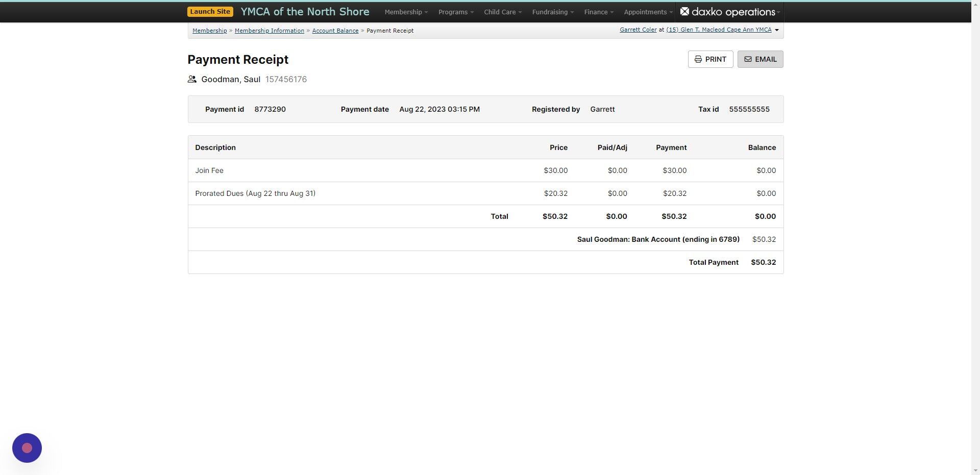Click the YMCA of the North Shore title

tap(305, 12)
